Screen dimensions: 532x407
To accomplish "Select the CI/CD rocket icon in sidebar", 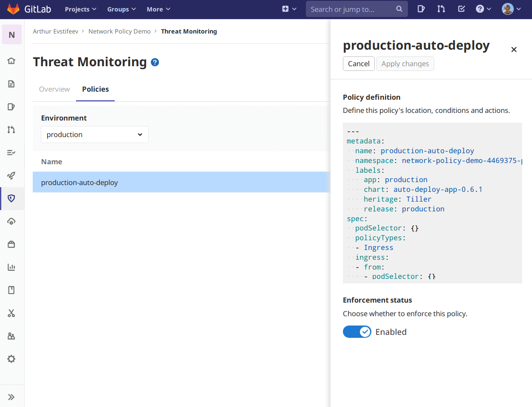I will [x=12, y=175].
